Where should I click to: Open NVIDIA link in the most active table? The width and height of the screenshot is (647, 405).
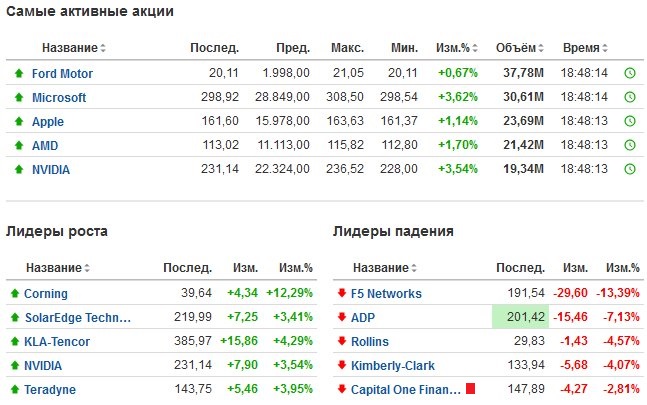pos(51,170)
